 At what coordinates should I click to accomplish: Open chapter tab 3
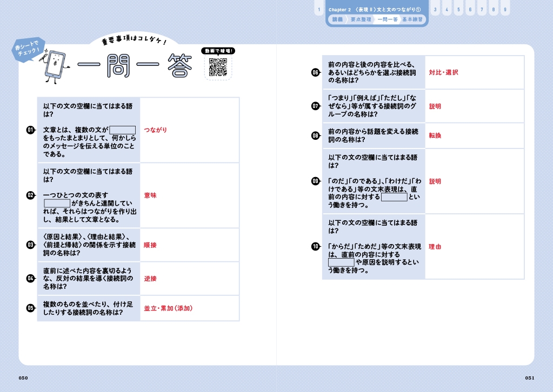click(x=435, y=10)
